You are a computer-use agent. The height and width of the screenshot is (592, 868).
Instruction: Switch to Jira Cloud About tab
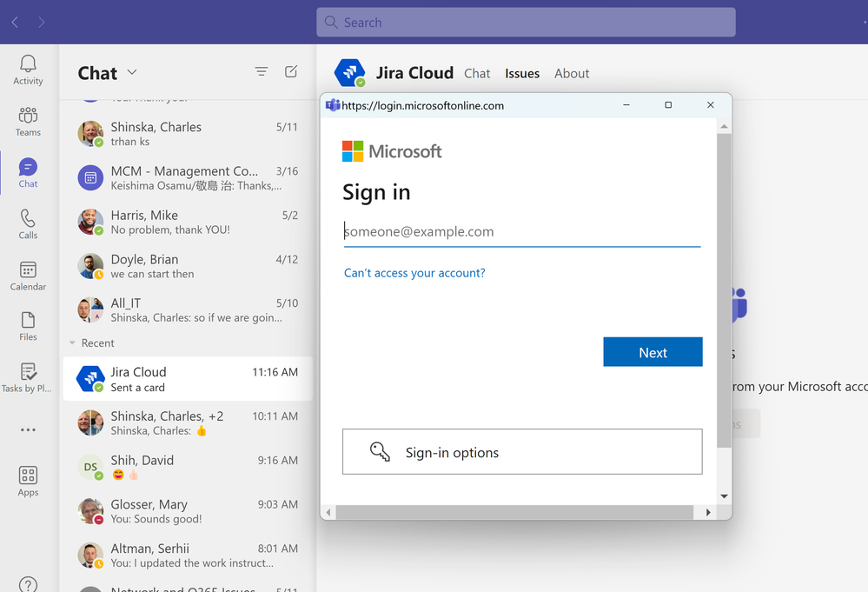click(x=572, y=73)
